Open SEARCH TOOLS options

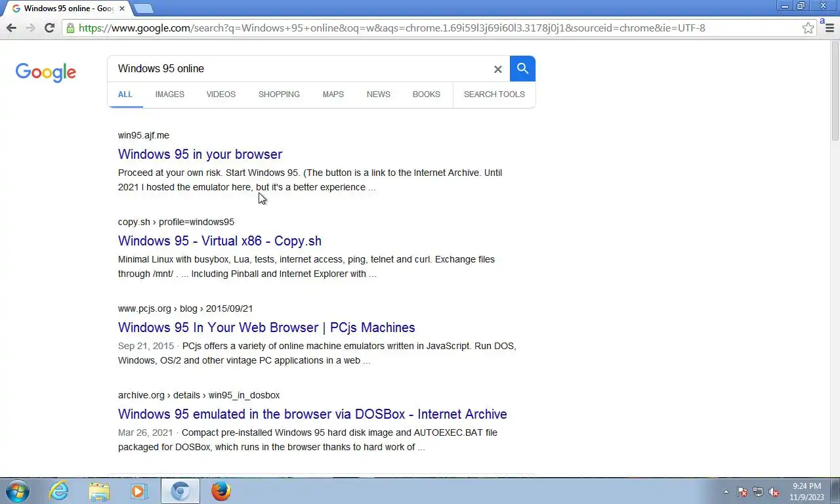click(x=494, y=94)
